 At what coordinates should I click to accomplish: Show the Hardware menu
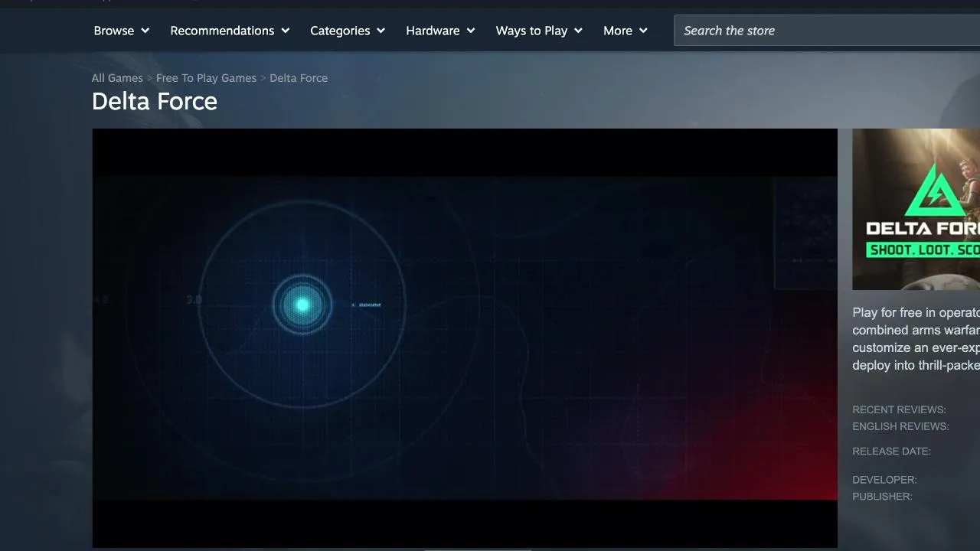click(440, 31)
